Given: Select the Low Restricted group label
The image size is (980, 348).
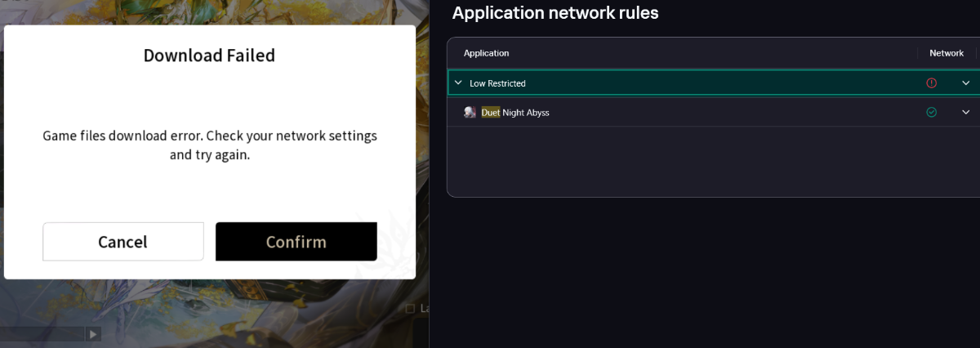Looking at the screenshot, I should pos(497,83).
